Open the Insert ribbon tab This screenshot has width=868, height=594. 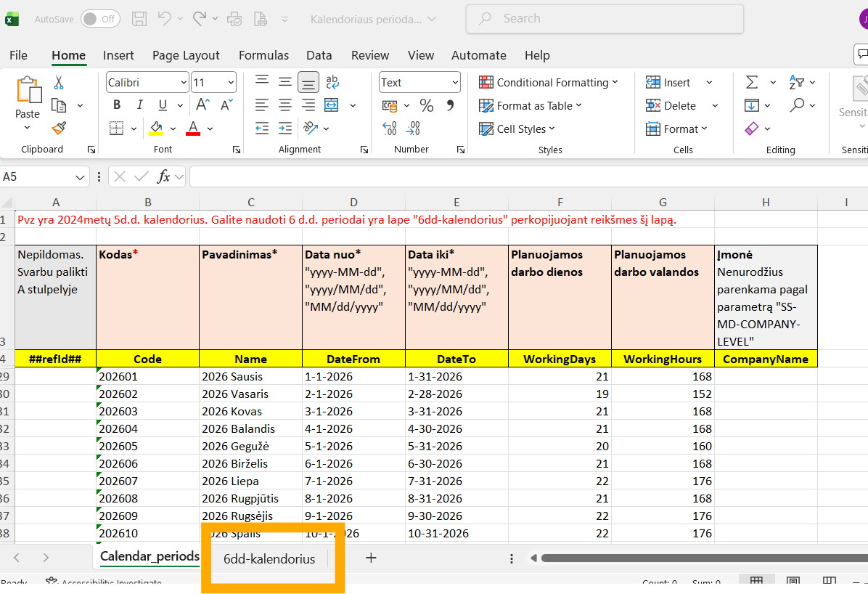coord(118,55)
